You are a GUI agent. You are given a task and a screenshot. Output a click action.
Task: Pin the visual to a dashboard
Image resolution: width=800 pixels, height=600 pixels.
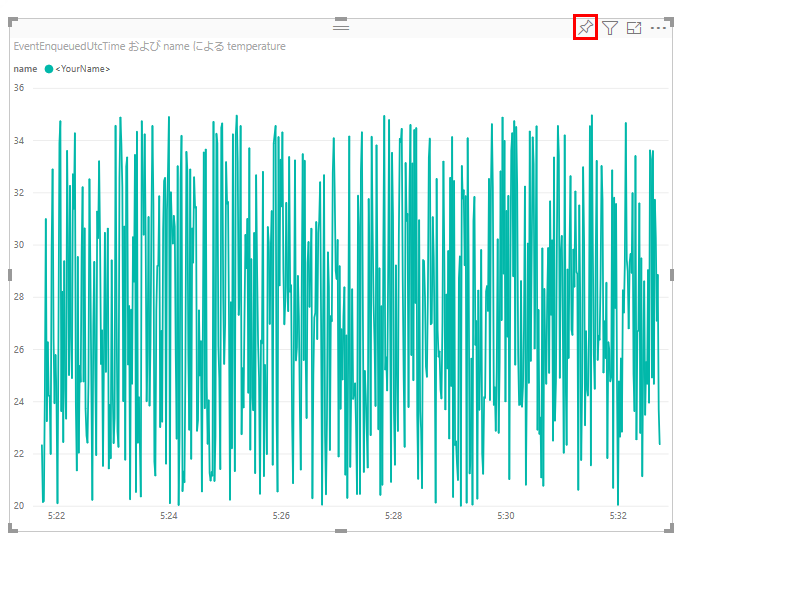(x=585, y=28)
